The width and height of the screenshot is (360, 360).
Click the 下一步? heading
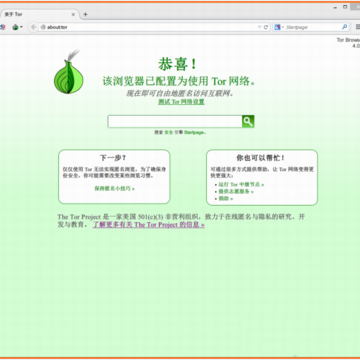tap(113, 158)
